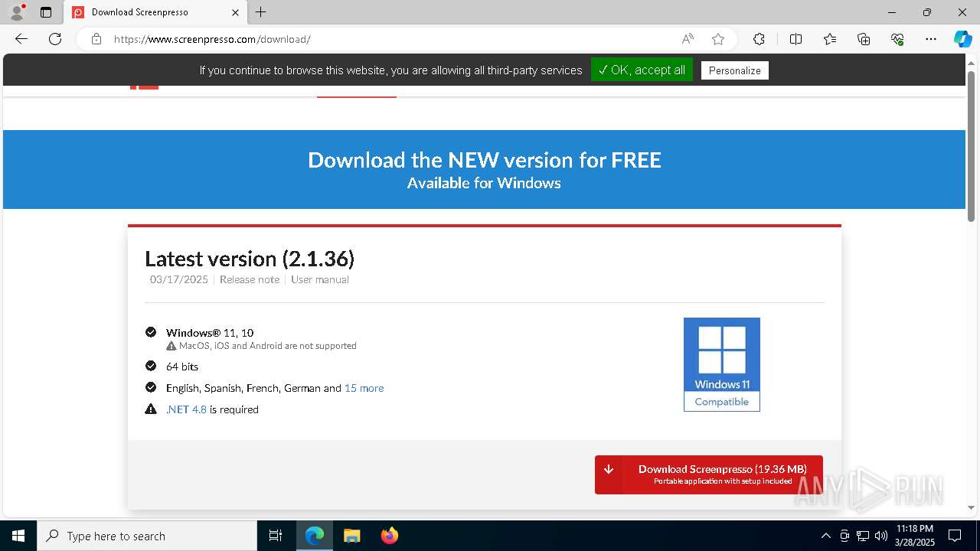This screenshot has width=980, height=551.
Task: Open Settings and more menu
Action: pos(931,39)
